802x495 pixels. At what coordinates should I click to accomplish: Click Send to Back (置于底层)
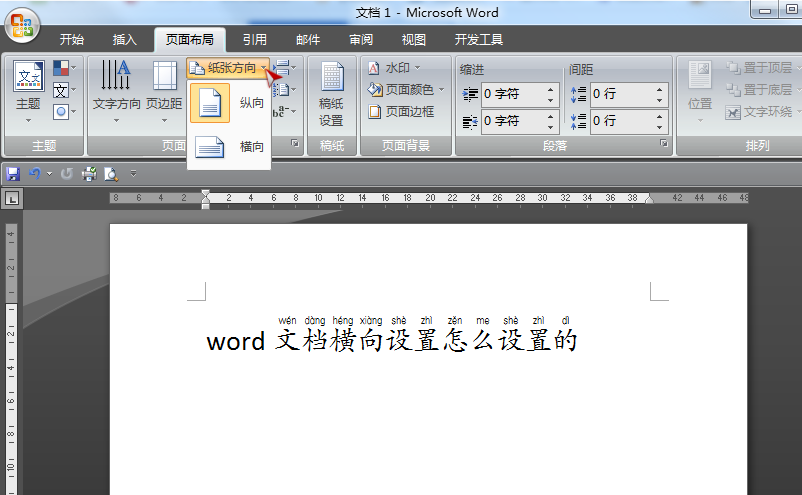(762, 89)
